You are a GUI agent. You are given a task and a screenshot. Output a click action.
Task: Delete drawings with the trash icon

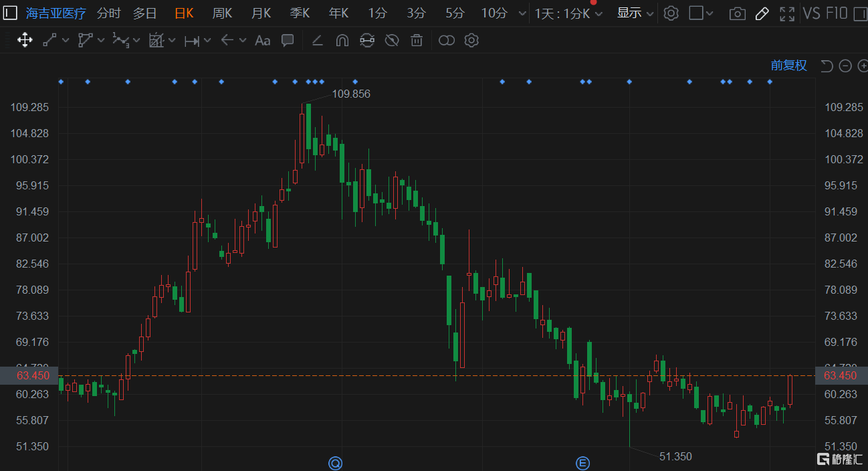(x=417, y=41)
